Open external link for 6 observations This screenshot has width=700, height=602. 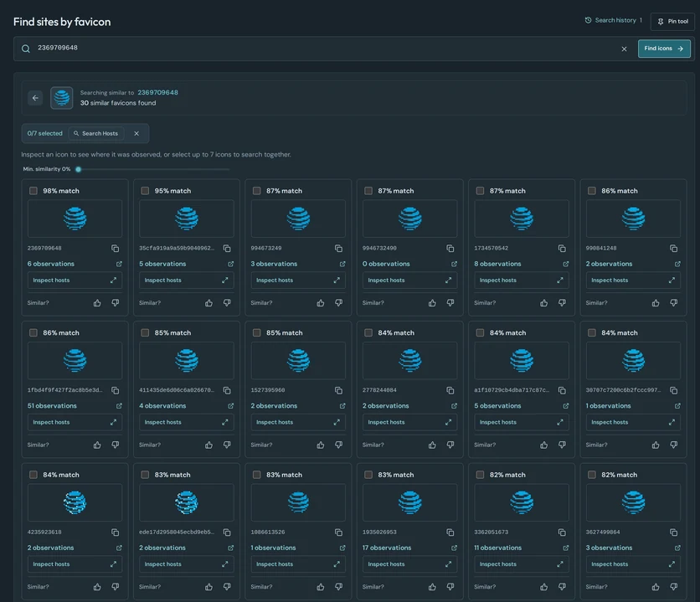coord(119,264)
